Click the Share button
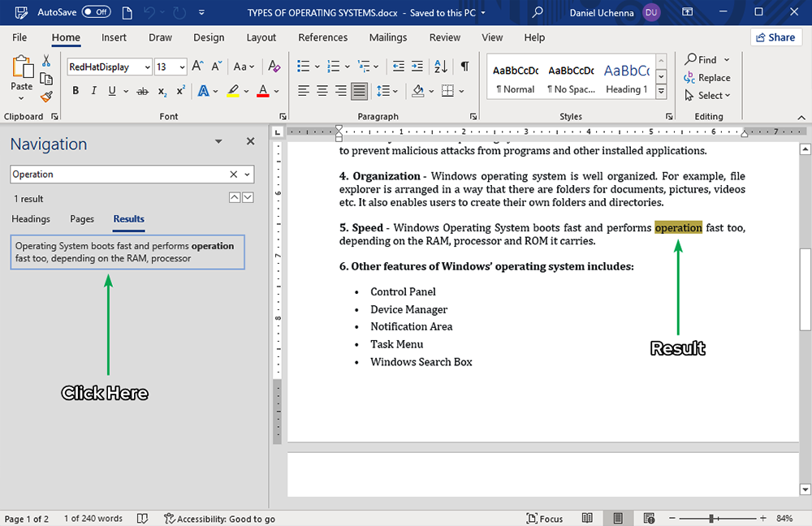The height and width of the screenshot is (526, 812). pos(774,37)
